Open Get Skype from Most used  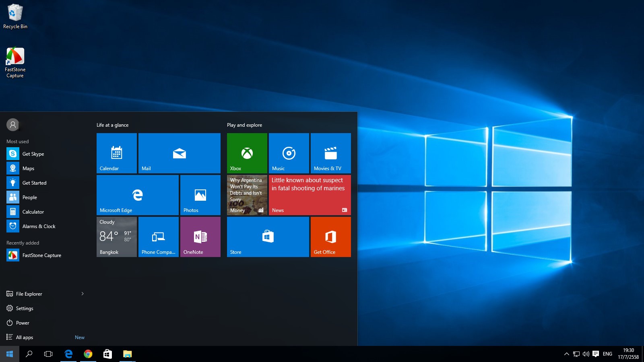click(45, 154)
